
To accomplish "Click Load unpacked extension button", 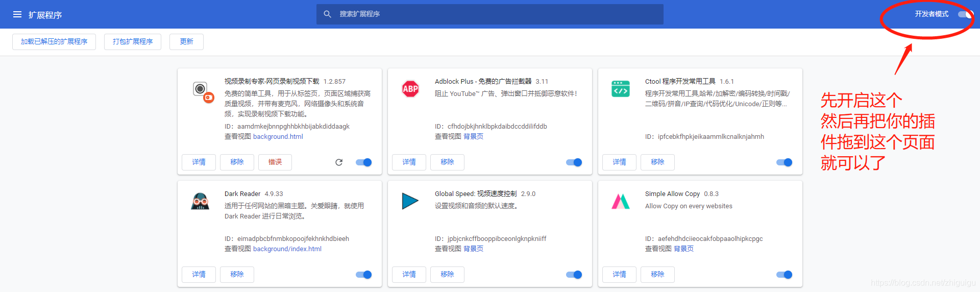I will [x=54, y=42].
